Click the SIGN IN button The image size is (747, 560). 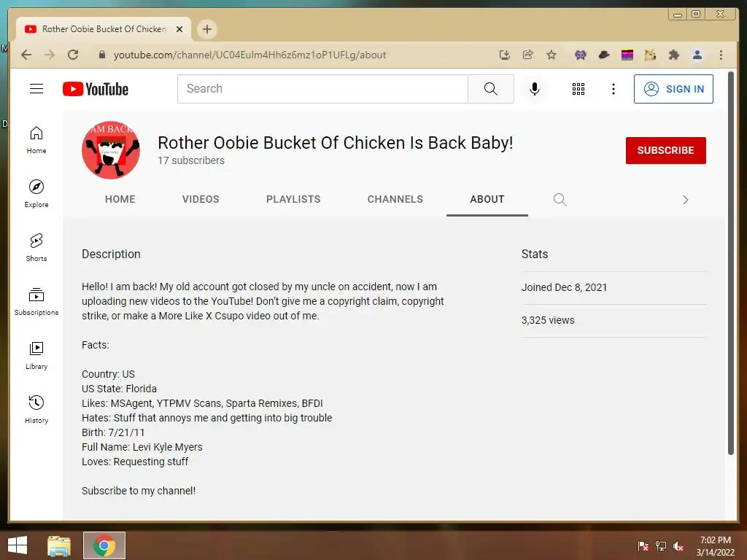(x=673, y=89)
